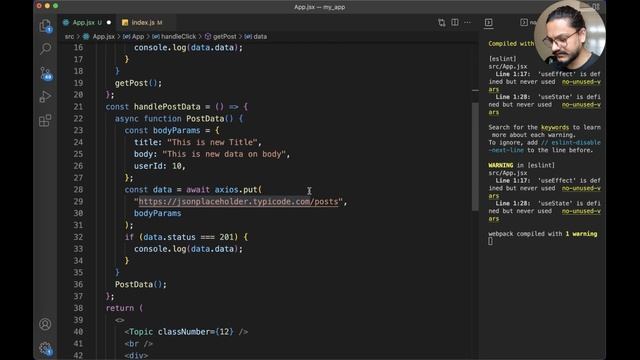The width and height of the screenshot is (640, 360).
Task: Open the Manage settings gear
Action: (x=46, y=348)
